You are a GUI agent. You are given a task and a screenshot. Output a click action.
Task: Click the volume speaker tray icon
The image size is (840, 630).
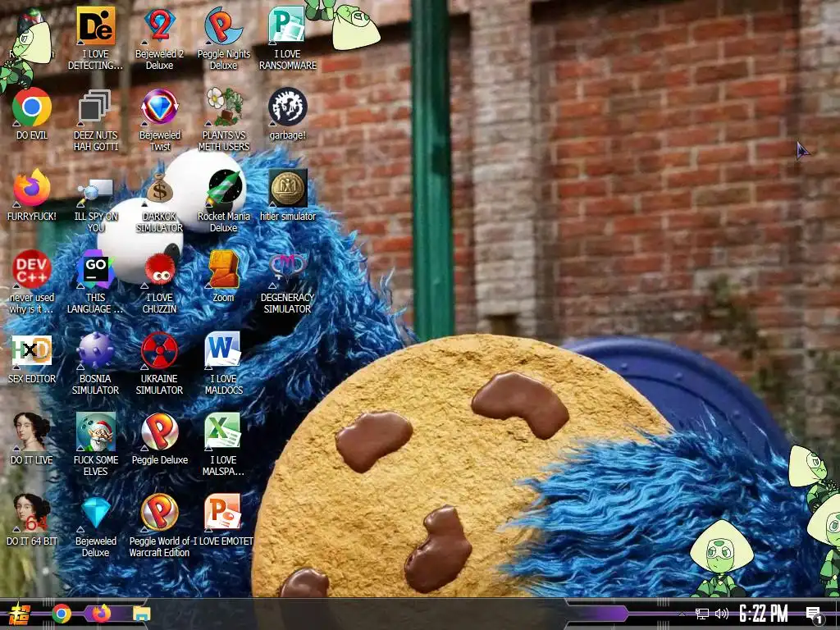coord(722,614)
